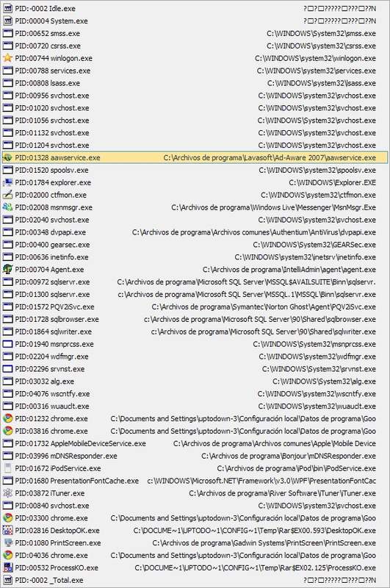Image resolution: width=390 pixels, height=588 pixels.
Task: Click the iPod icon beside iPodService.exe
Action: pos(7,468)
